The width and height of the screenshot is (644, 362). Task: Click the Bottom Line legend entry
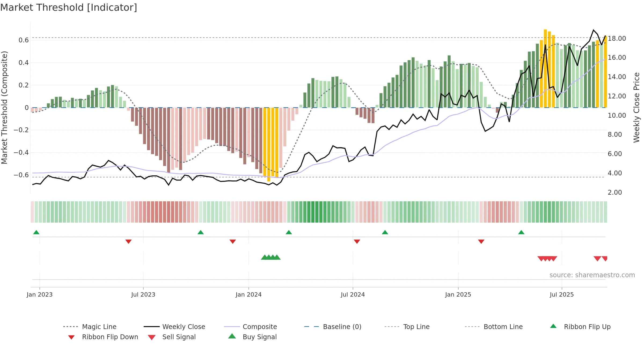pos(494,327)
